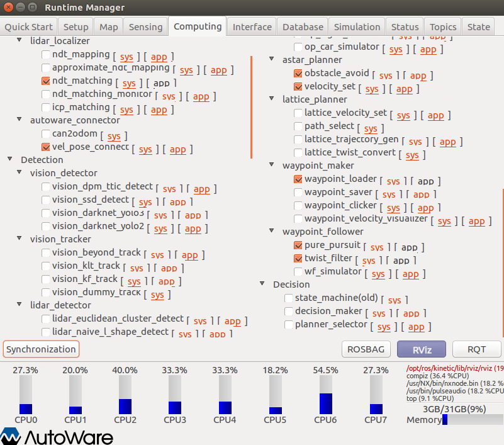Uncheck the velocity_set node
This screenshot has height=445, width=504.
[x=298, y=86]
